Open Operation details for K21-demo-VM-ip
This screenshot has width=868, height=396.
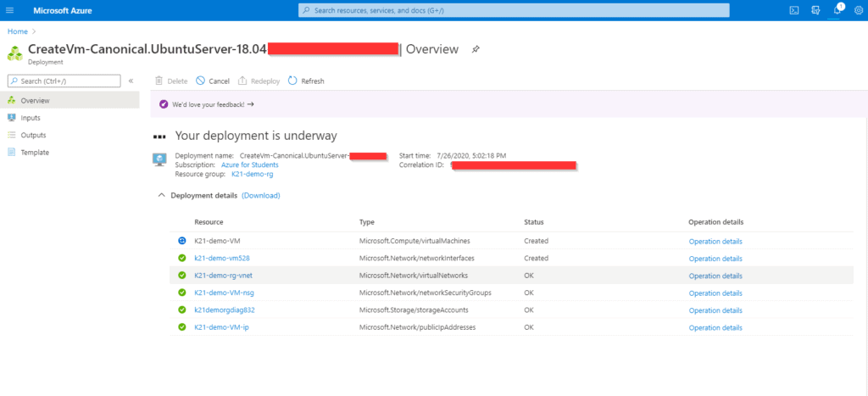point(715,327)
